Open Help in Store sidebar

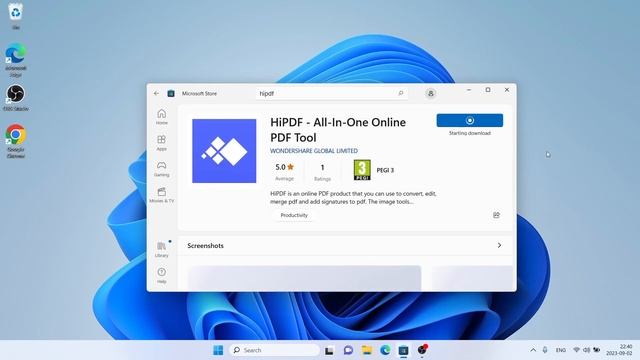[x=162, y=276]
